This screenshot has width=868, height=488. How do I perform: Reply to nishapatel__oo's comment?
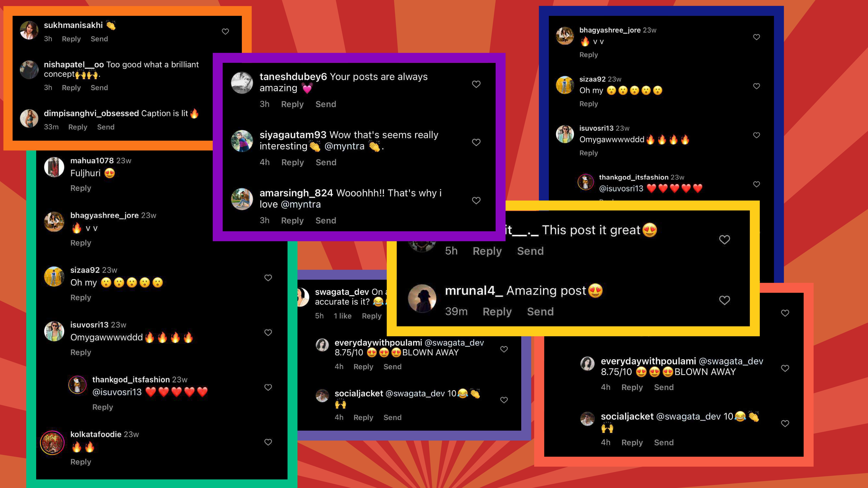pyautogui.click(x=71, y=88)
